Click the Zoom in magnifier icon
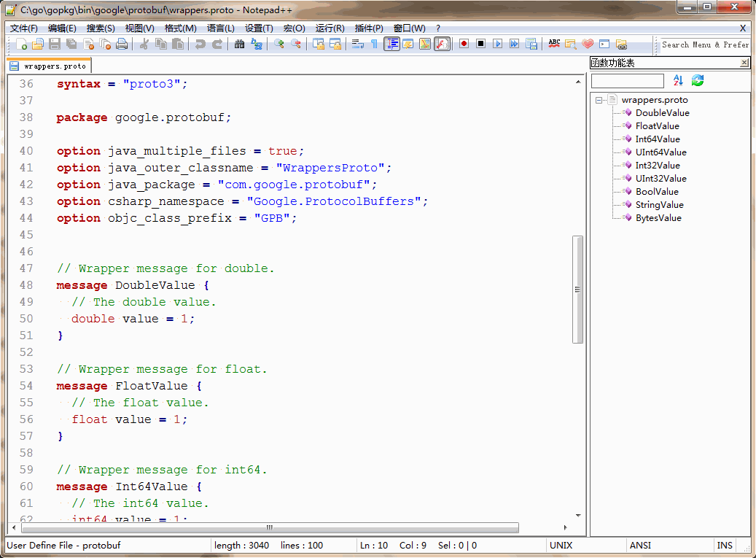 point(278,44)
